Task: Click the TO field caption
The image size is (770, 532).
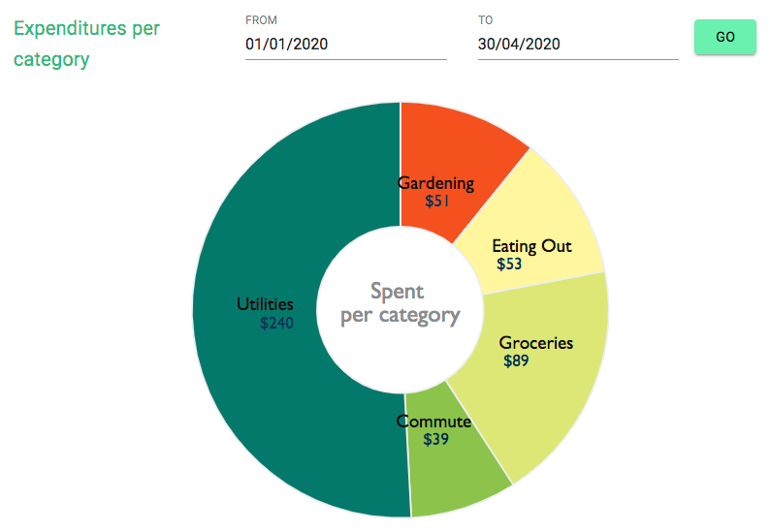Action: pos(486,19)
